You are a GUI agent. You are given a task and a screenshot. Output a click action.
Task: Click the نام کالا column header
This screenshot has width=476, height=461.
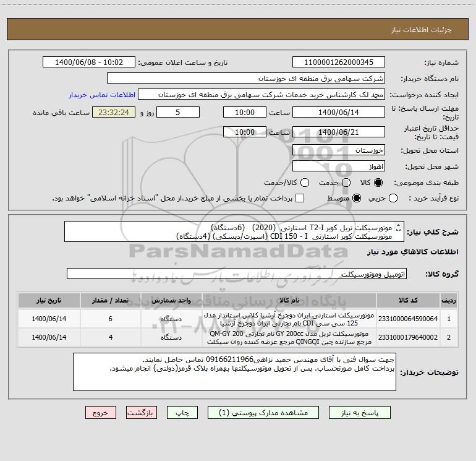[289, 301]
